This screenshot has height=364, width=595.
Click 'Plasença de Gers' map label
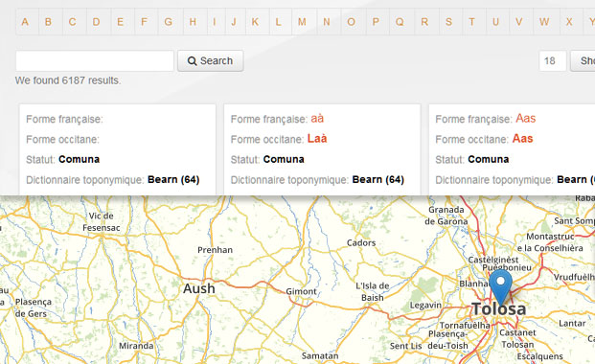click(34, 307)
